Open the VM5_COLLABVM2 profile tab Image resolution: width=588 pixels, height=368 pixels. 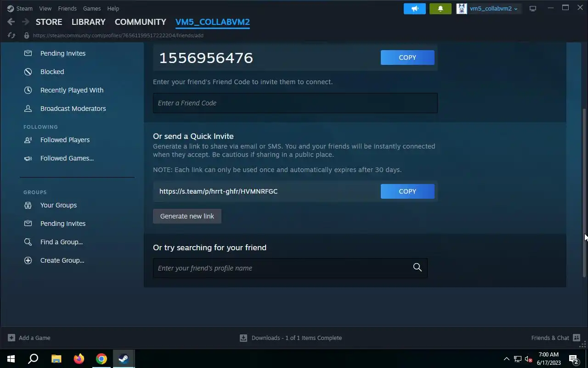pos(213,22)
